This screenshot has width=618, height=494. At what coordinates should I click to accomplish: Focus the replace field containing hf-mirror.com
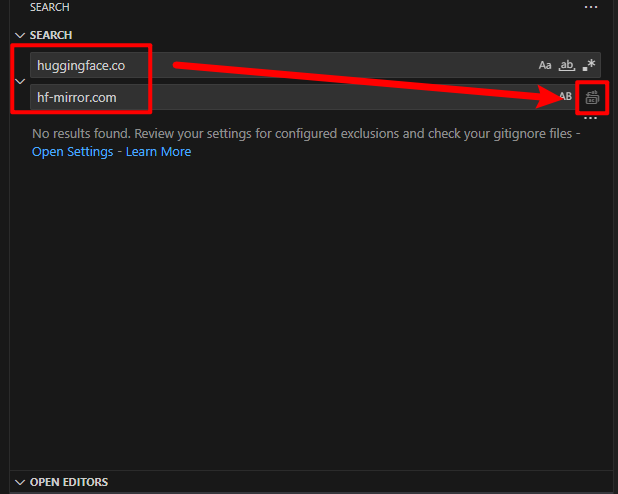[x=280, y=97]
